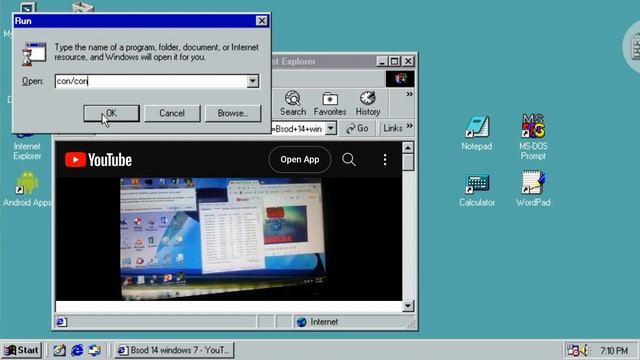Open the Start menu
This screenshot has height=360, width=640.
point(22,350)
